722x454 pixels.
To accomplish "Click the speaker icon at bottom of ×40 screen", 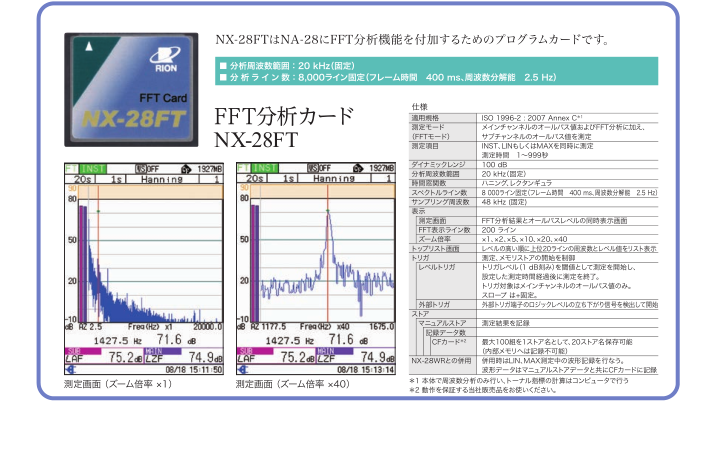I will tap(241, 369).
